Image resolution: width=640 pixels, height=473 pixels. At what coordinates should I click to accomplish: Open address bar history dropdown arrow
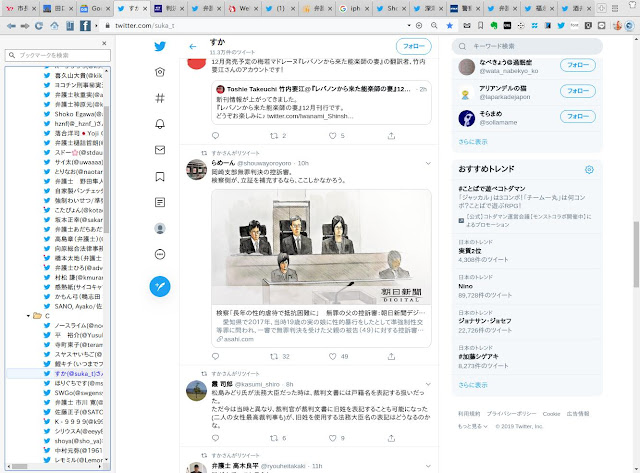[409, 26]
